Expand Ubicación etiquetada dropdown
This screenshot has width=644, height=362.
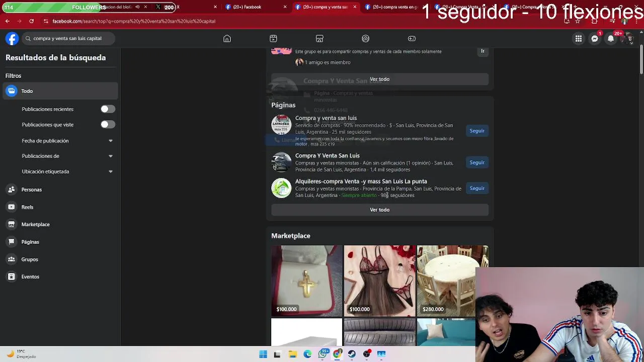click(111, 171)
